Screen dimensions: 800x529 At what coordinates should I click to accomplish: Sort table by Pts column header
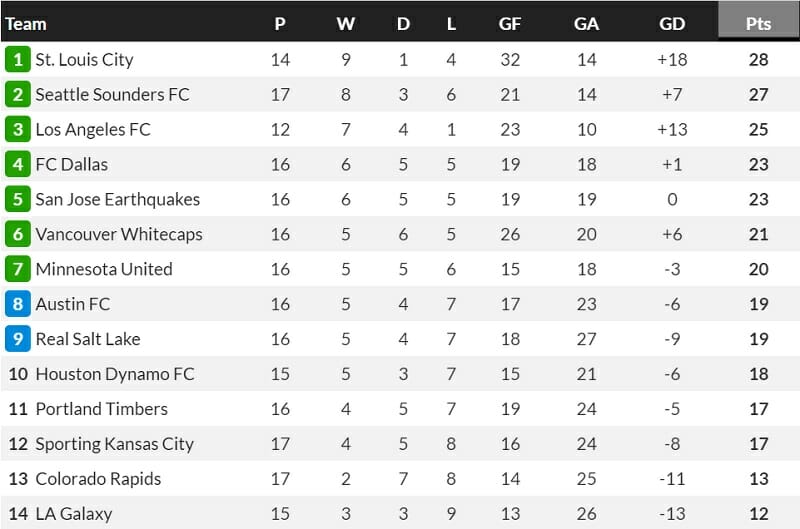click(758, 23)
